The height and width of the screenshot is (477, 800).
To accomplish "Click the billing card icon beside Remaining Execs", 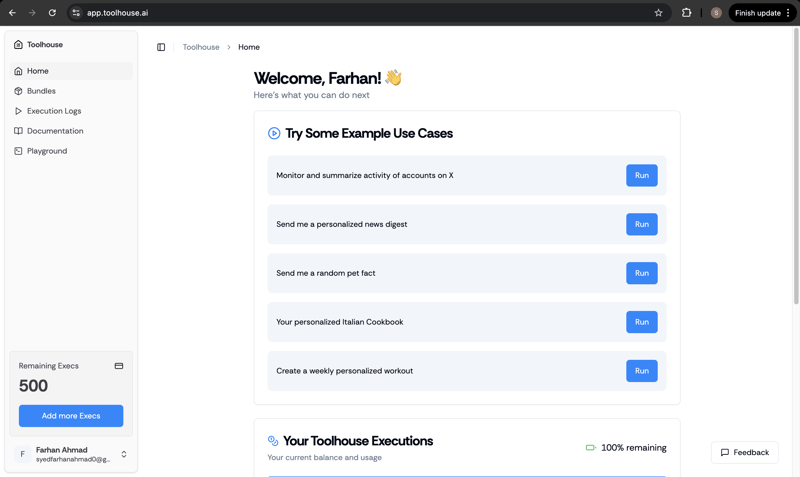I will point(119,366).
